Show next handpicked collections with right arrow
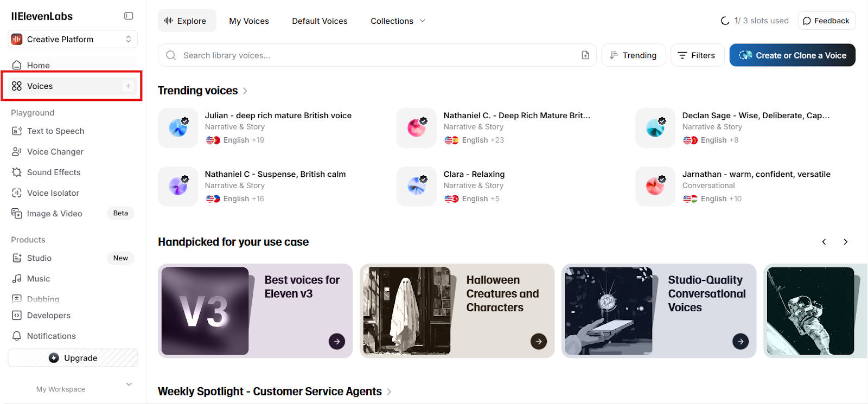Viewport: 868px width, 404px height. pos(845,242)
